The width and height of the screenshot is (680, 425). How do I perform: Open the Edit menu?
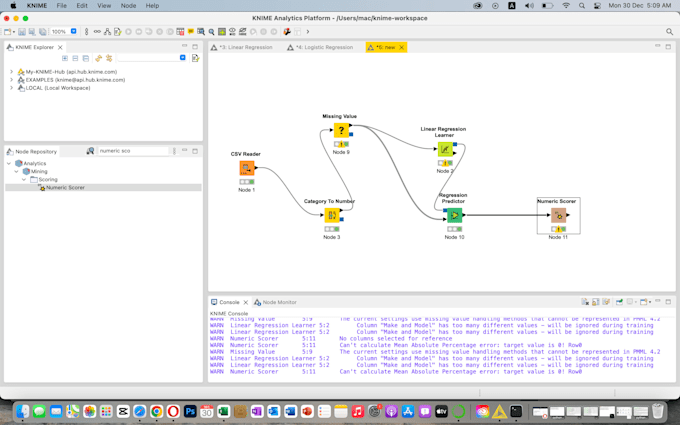pyautogui.click(x=82, y=6)
